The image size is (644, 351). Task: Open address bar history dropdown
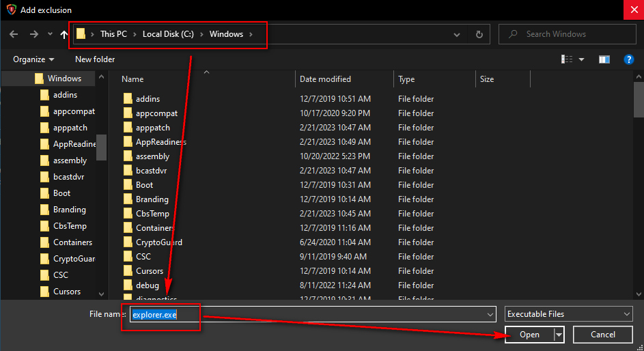pos(457,34)
